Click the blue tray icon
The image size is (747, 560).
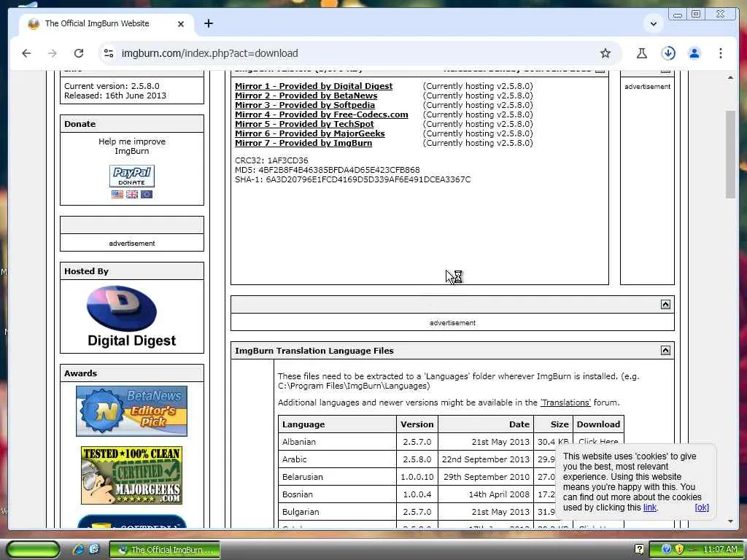pos(667,550)
